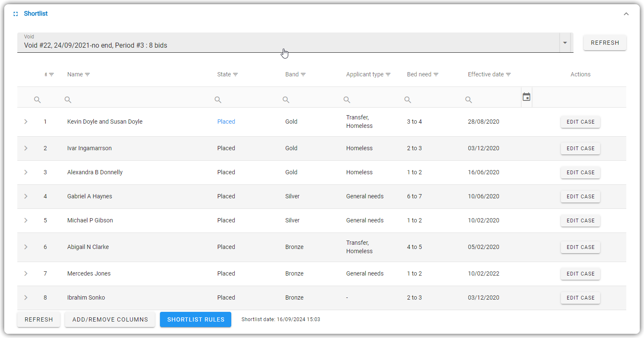The height and width of the screenshot is (338, 644).
Task: Click the REFRESH button beside the Void dropdown
Action: [605, 43]
